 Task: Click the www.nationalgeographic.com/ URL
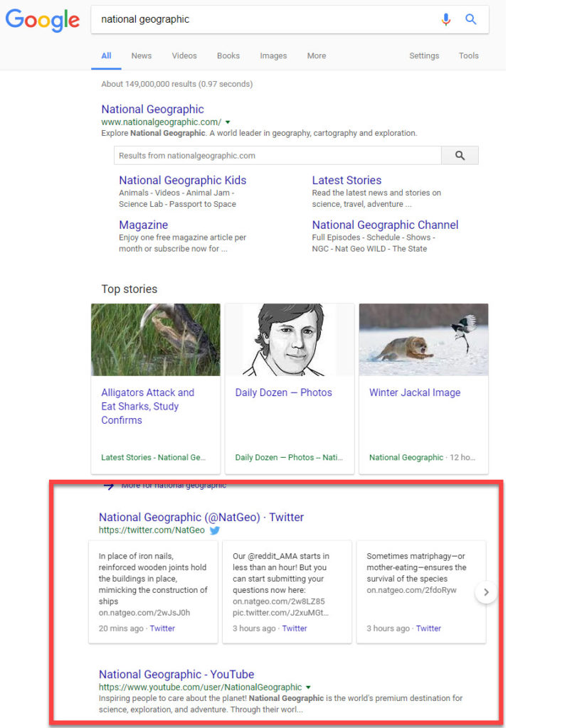pyautogui.click(x=162, y=122)
